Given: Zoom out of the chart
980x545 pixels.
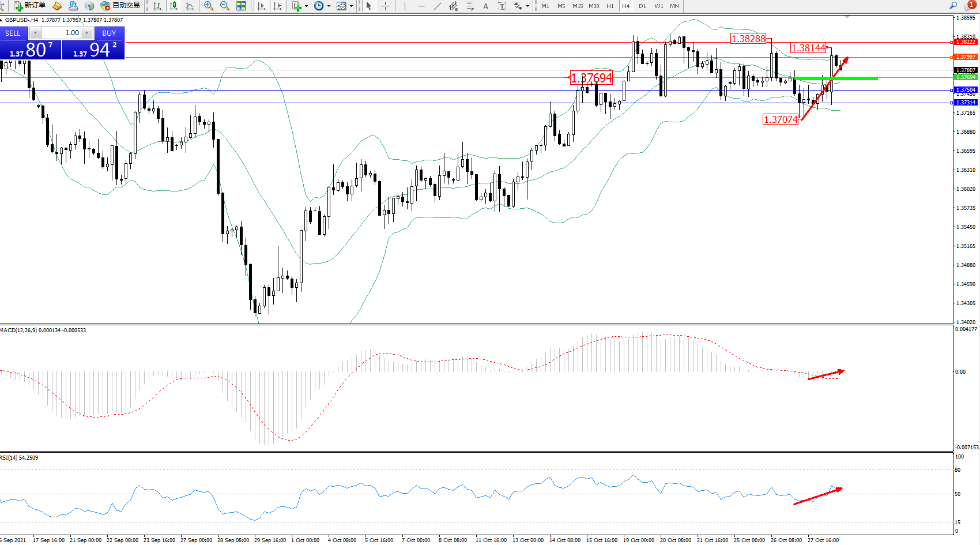Looking at the screenshot, I should 225,6.
